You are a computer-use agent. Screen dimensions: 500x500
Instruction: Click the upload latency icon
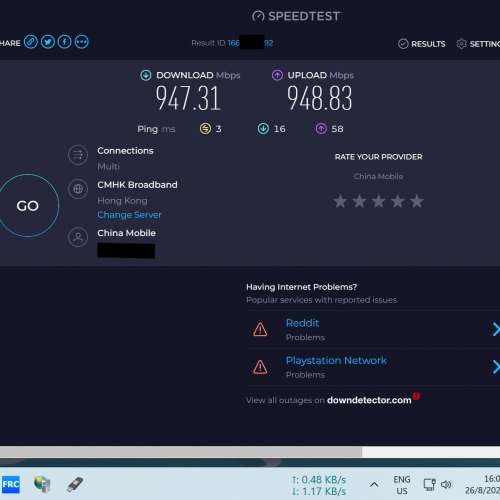tap(321, 128)
